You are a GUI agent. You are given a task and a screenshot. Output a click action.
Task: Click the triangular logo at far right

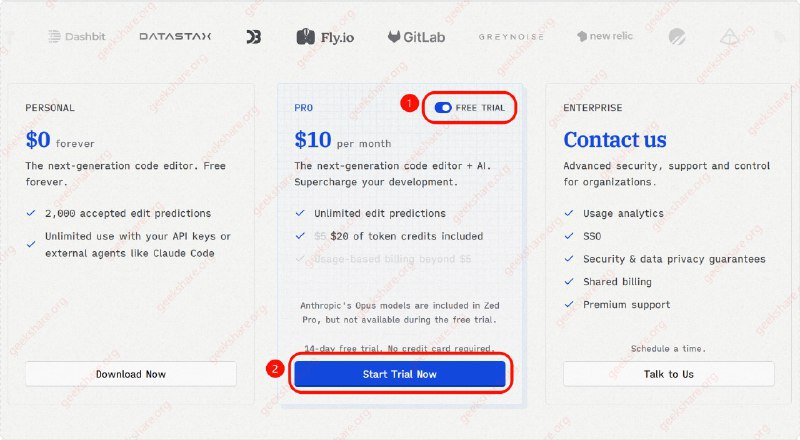pyautogui.click(x=729, y=37)
